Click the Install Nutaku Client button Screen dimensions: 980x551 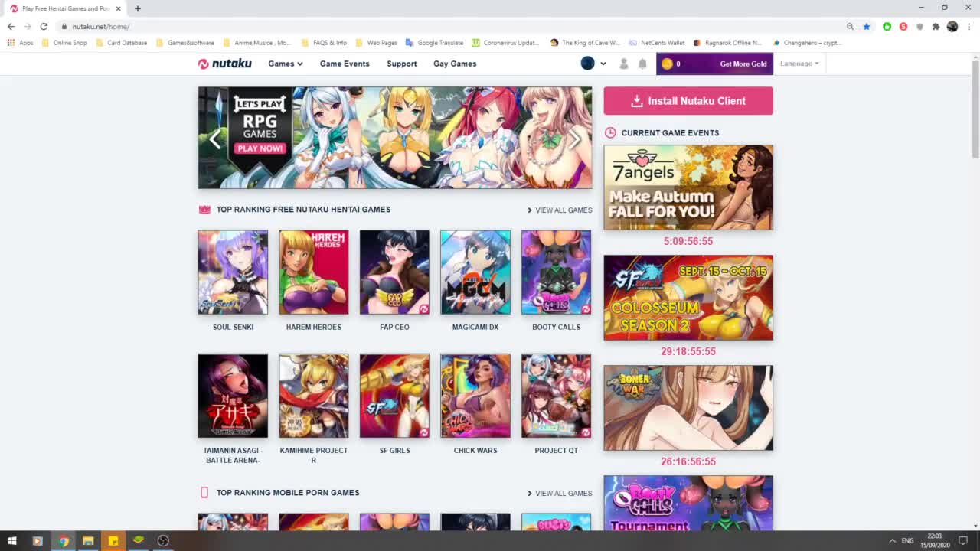(x=688, y=101)
